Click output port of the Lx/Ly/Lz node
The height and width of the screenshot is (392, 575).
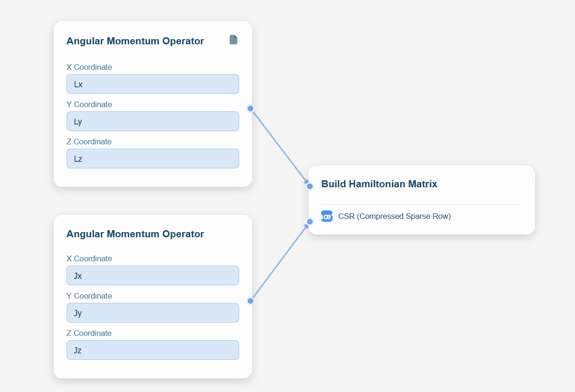pyautogui.click(x=250, y=108)
